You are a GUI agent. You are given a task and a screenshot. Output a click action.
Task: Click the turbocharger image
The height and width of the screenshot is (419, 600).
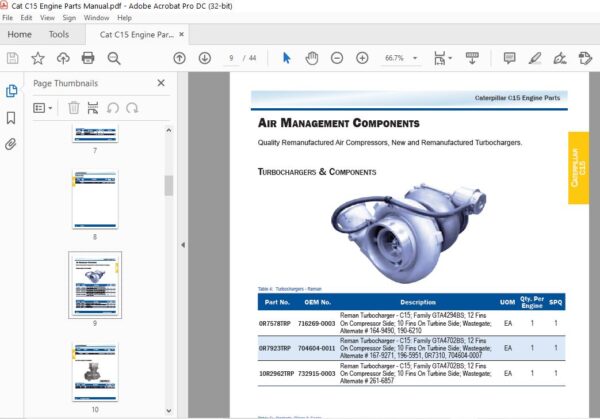408,233
